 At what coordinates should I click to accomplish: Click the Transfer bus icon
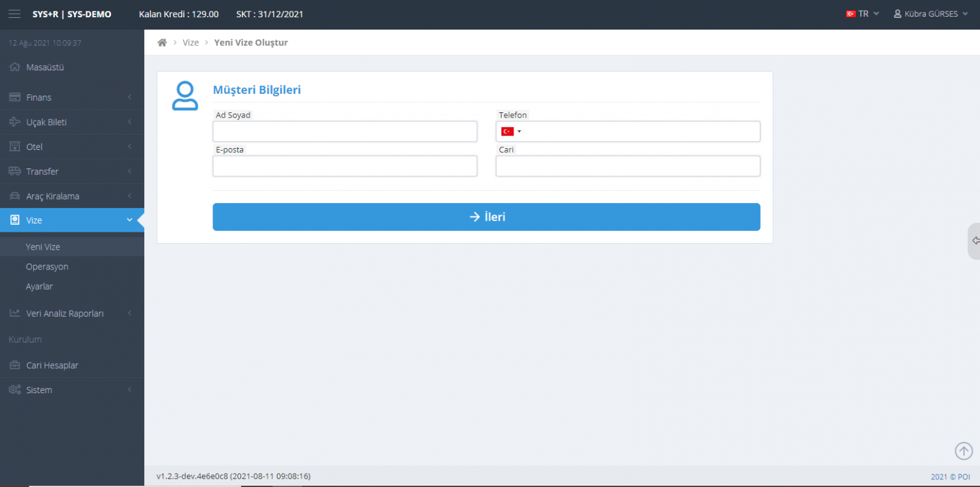tap(15, 171)
